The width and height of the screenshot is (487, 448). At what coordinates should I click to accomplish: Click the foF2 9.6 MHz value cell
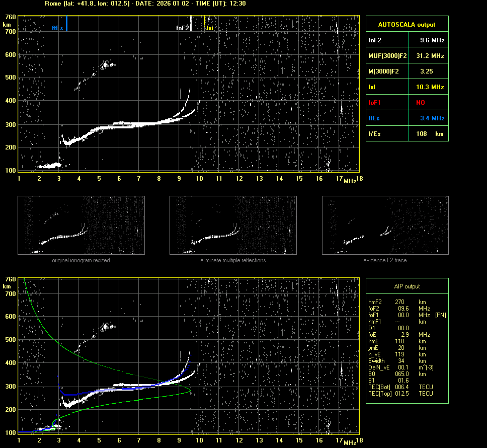point(432,40)
